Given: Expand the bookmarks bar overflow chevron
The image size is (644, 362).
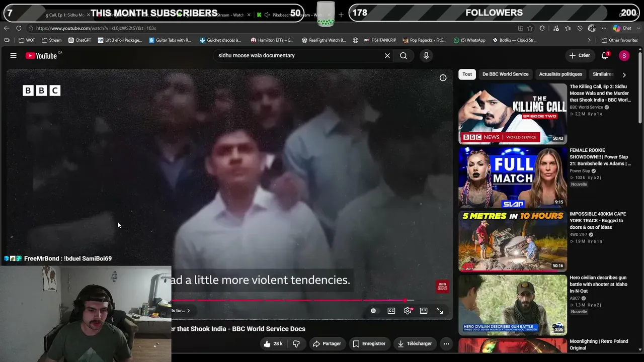Looking at the screenshot, I should pos(589,40).
